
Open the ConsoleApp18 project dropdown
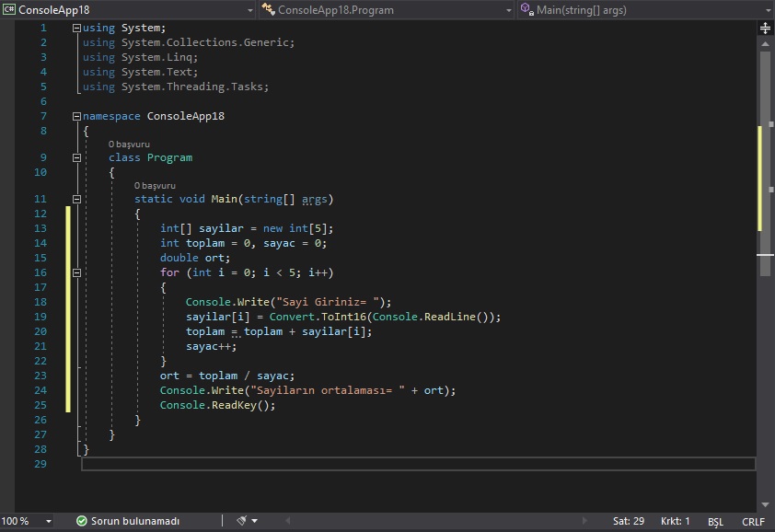250,10
